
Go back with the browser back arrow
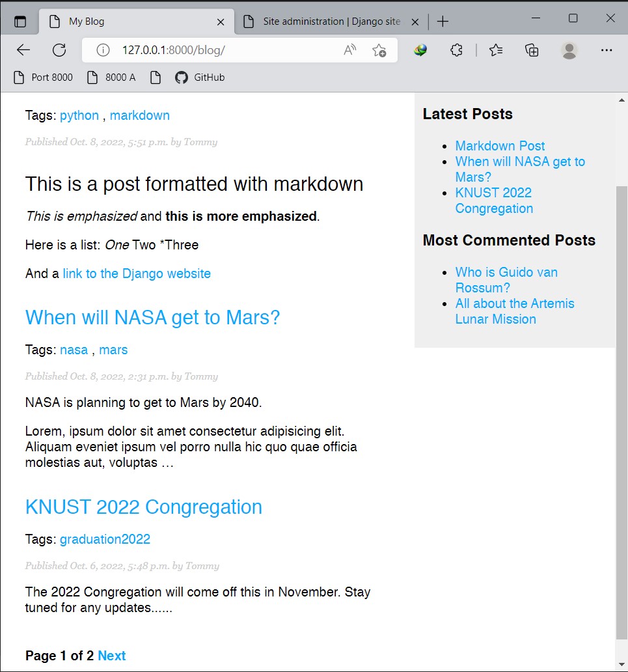click(23, 50)
